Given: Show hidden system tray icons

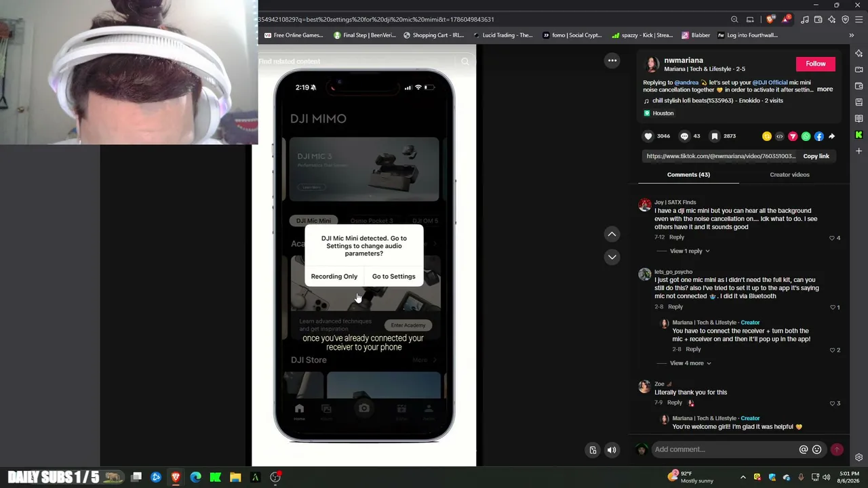Looking at the screenshot, I should pos(743,477).
